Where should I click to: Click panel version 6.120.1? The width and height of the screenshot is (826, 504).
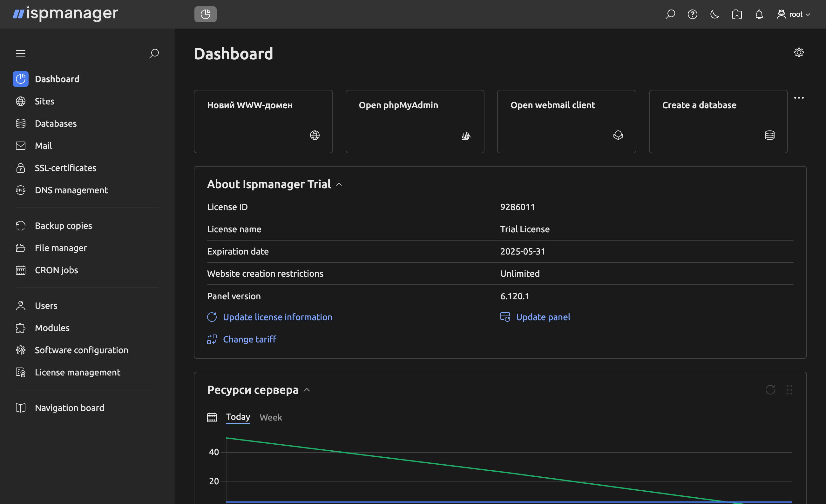(515, 296)
